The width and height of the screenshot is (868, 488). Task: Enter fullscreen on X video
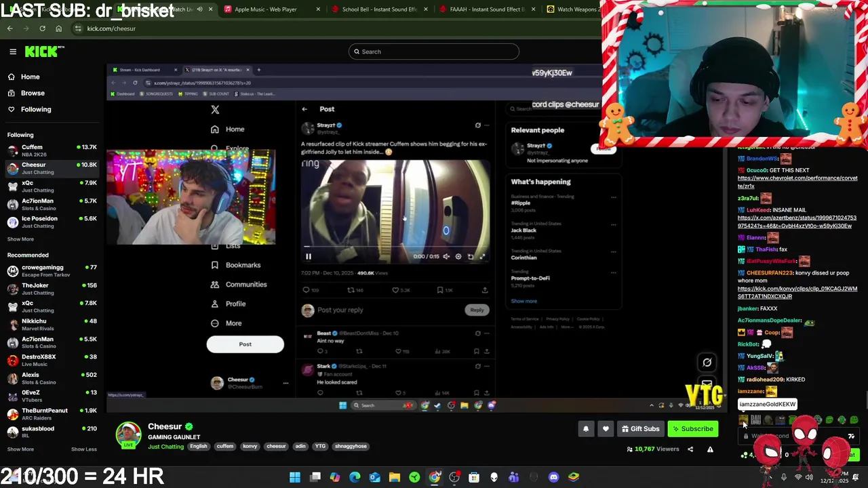[x=482, y=256]
